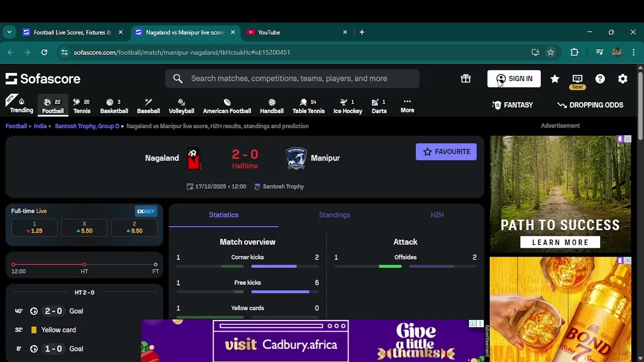Open the TV schedule icon marked New
The height and width of the screenshot is (362, 644).
click(x=578, y=79)
